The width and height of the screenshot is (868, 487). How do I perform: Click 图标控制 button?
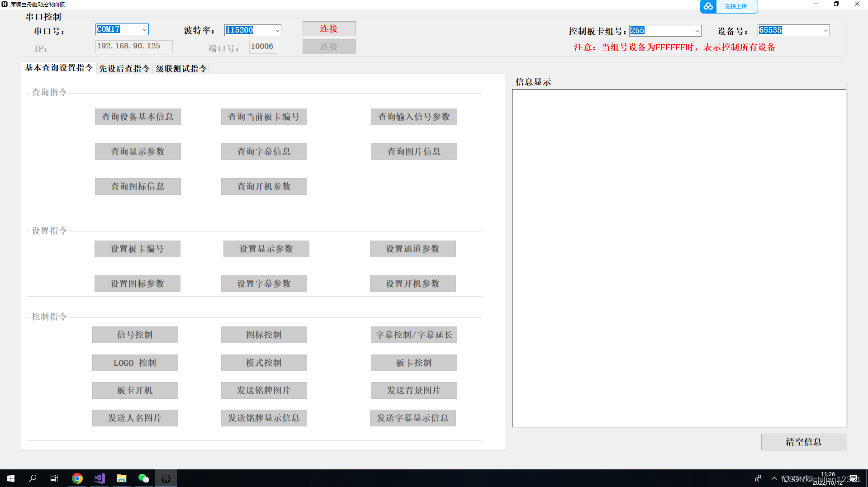point(264,335)
